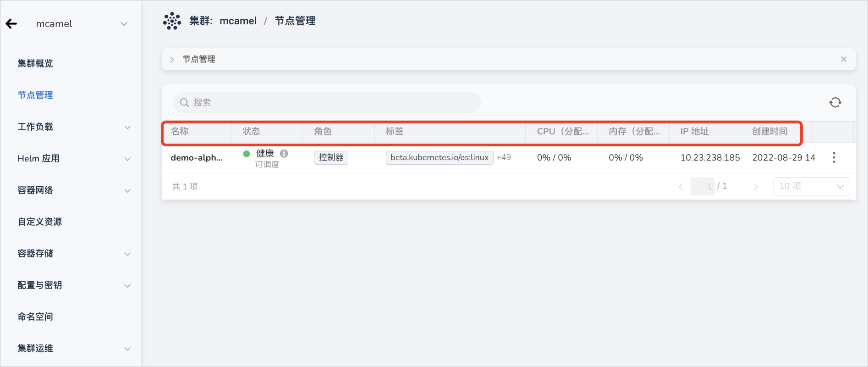Expand the 工作负载 sidebar section

pyautogui.click(x=127, y=127)
